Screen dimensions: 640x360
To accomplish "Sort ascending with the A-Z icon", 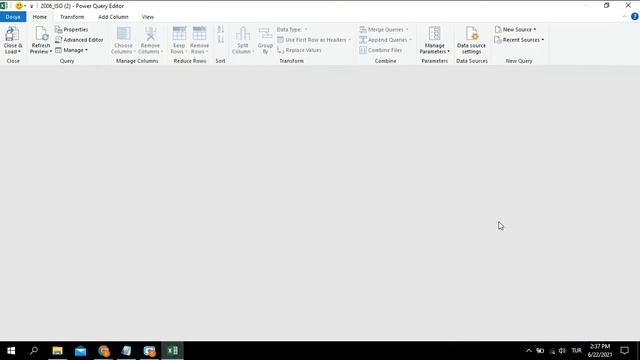I will tap(221, 29).
